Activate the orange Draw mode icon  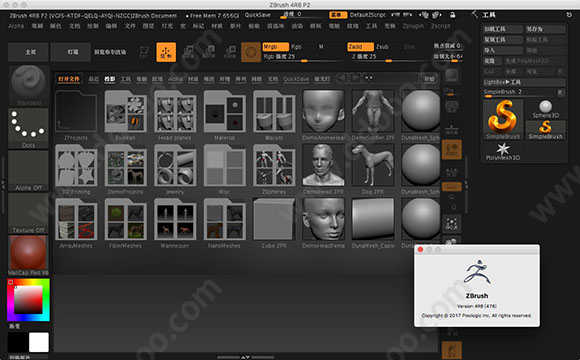pyautogui.click(x=166, y=52)
